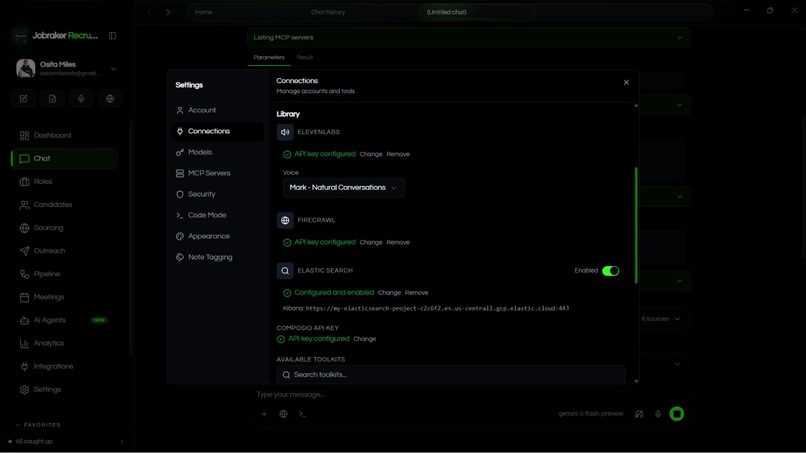Open Meetings in the sidebar
806x453 pixels.
[64, 297]
